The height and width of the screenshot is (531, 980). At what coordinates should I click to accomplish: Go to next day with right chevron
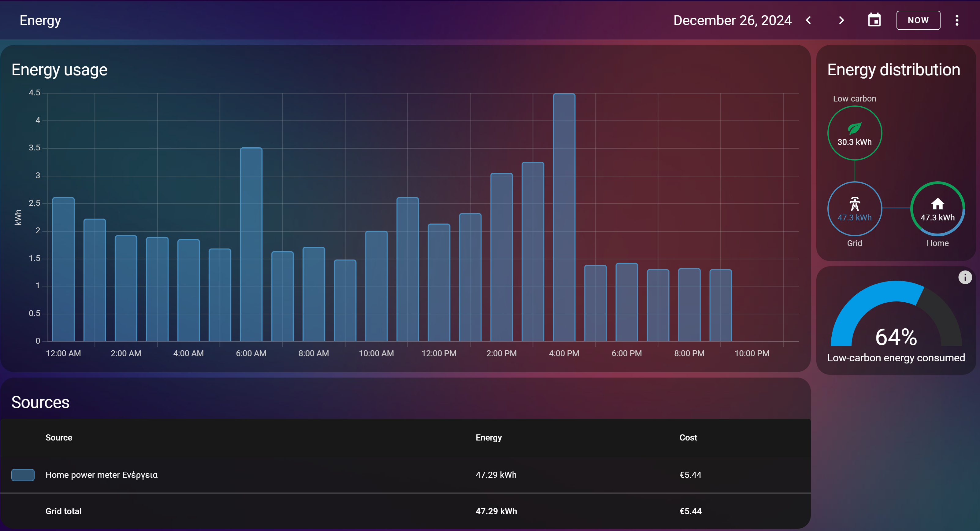click(841, 20)
